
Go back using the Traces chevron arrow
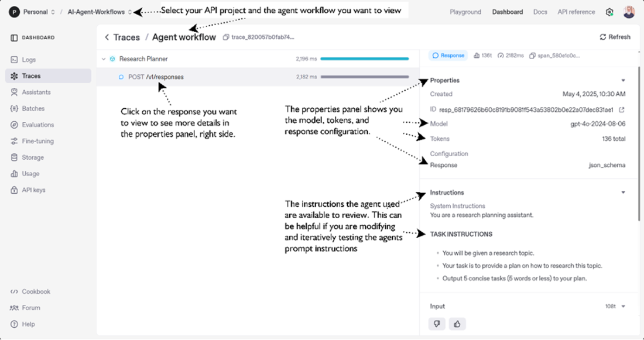[x=107, y=37]
